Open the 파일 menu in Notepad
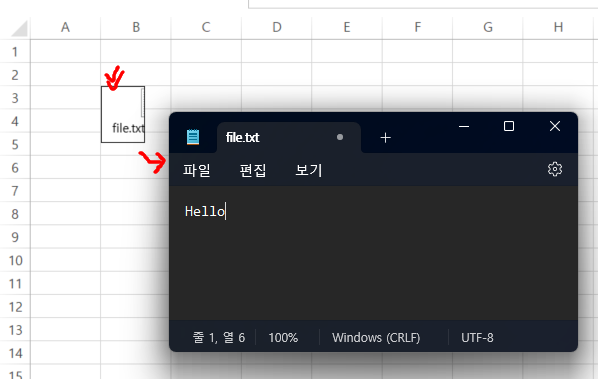598x379 pixels. [196, 170]
